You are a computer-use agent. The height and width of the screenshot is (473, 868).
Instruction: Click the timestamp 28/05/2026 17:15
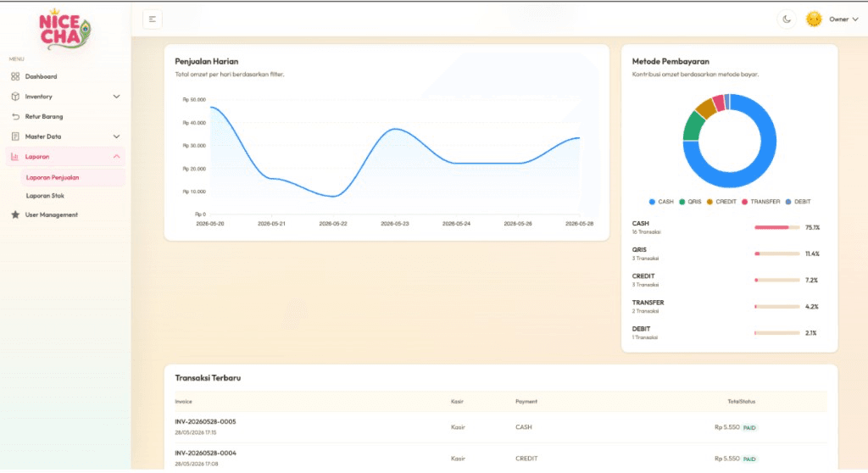click(x=196, y=432)
